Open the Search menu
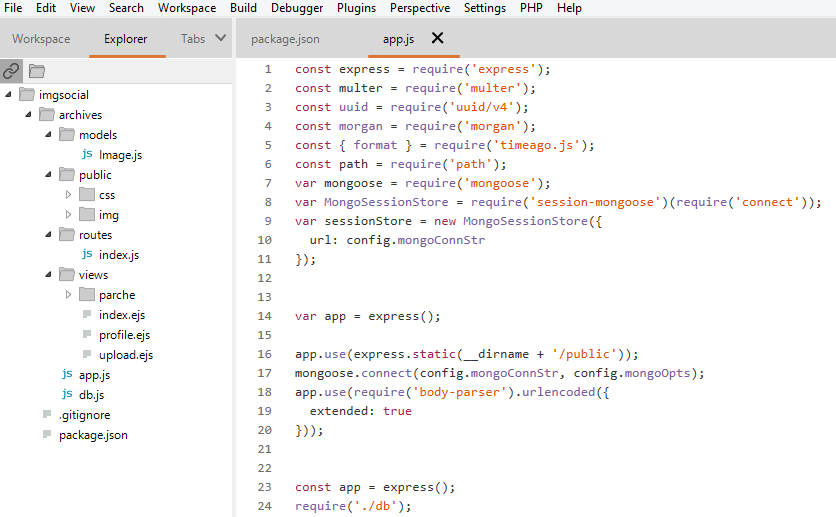836x517 pixels. 126,8
